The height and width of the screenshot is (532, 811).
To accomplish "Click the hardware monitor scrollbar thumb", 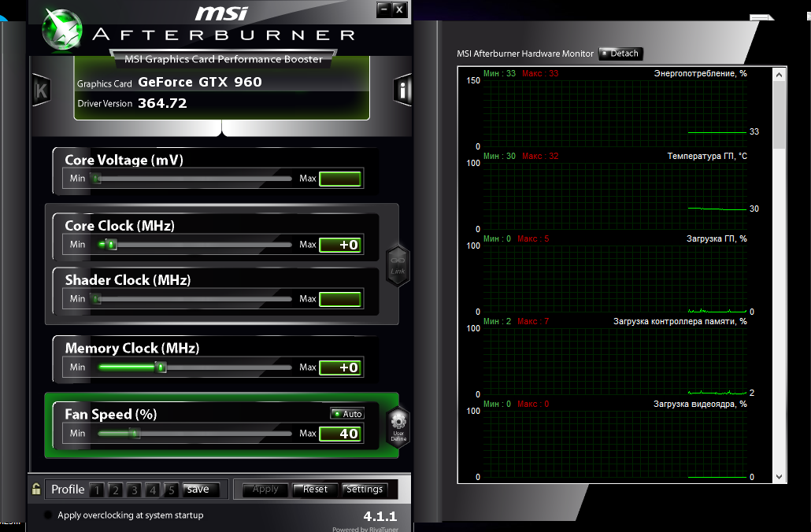I will [779, 115].
